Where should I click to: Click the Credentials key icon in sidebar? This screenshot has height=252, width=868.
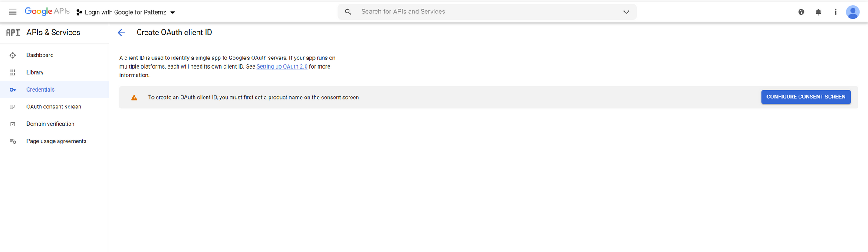coord(13,90)
